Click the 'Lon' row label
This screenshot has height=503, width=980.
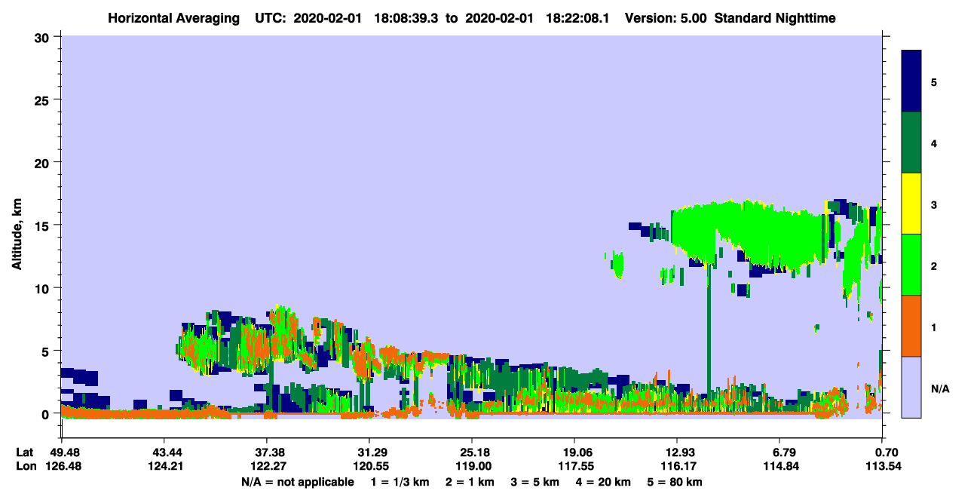[25, 467]
